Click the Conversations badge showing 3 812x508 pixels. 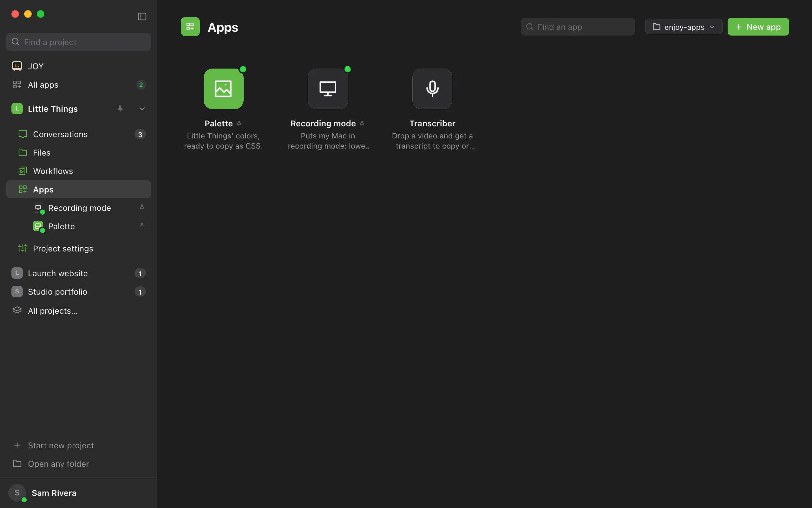tap(140, 134)
